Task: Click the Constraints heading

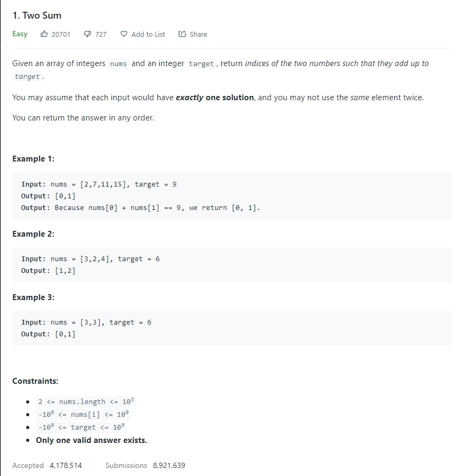Action: (35, 381)
